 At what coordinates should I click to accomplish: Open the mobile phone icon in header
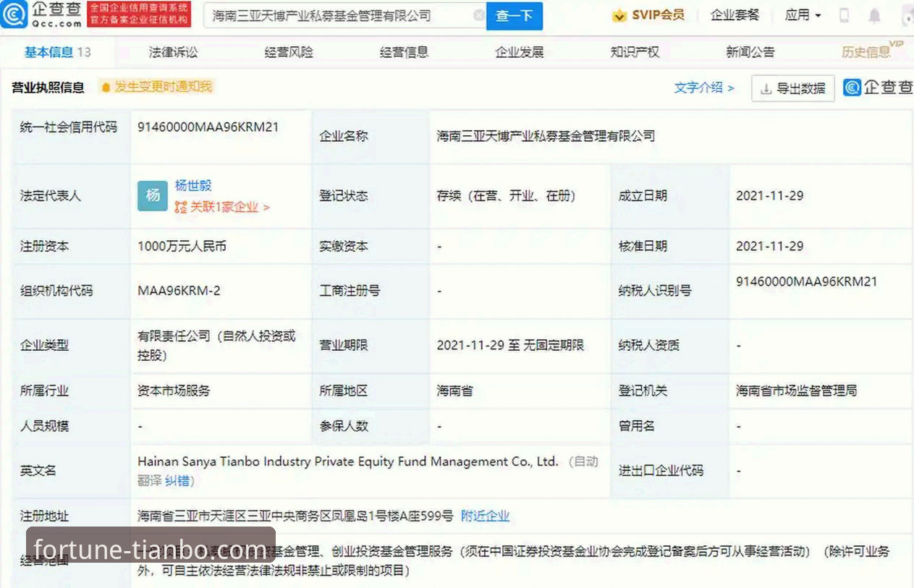pos(844,15)
